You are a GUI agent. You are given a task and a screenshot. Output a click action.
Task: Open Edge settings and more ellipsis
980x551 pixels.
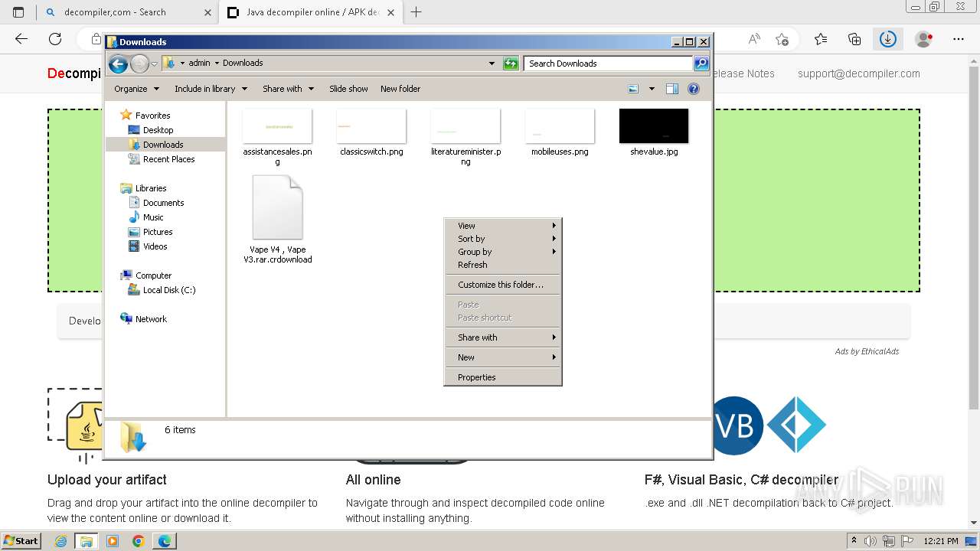958,39
